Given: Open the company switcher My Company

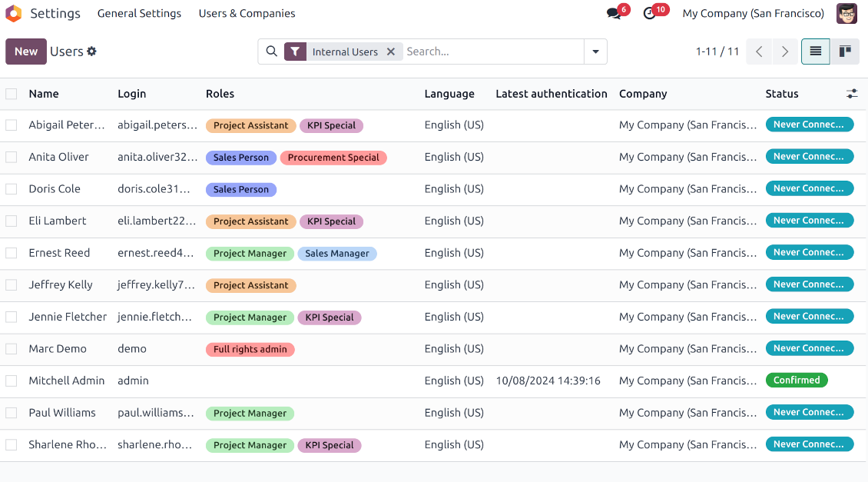Looking at the screenshot, I should click(753, 14).
